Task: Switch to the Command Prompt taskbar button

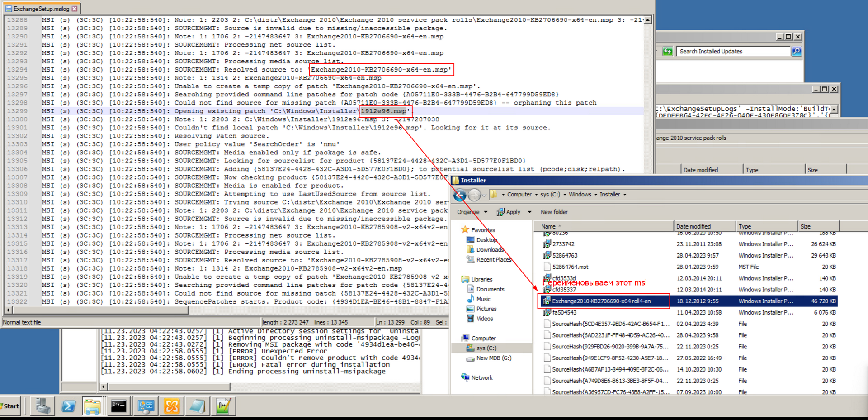Action: pyautogui.click(x=118, y=406)
